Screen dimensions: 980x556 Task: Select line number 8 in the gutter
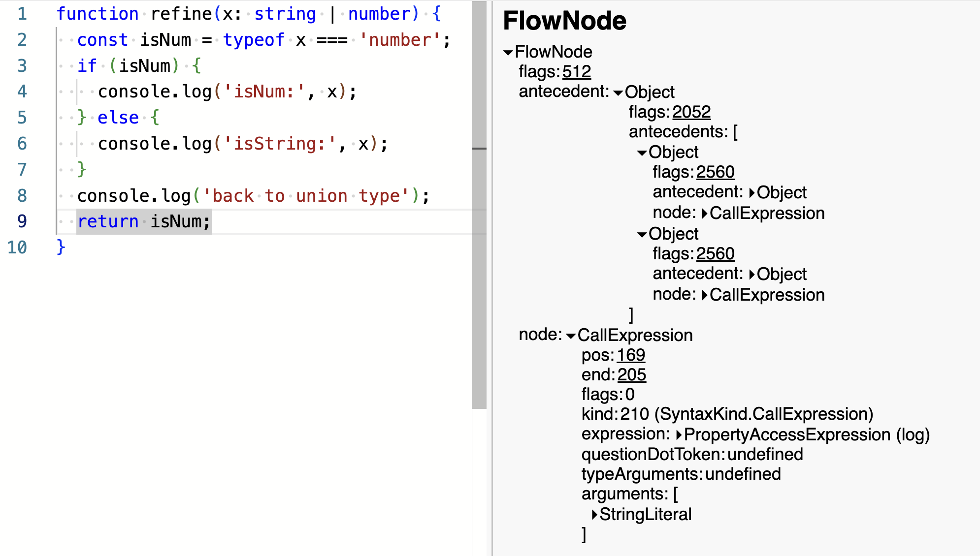coord(22,196)
